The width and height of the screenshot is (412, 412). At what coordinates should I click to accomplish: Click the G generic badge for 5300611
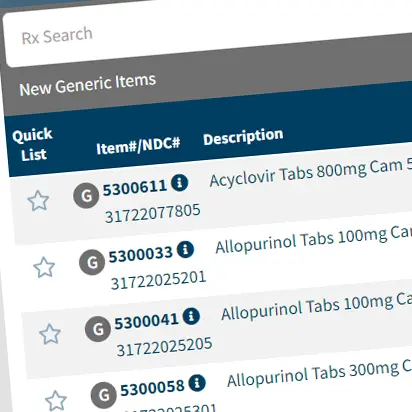click(86, 195)
